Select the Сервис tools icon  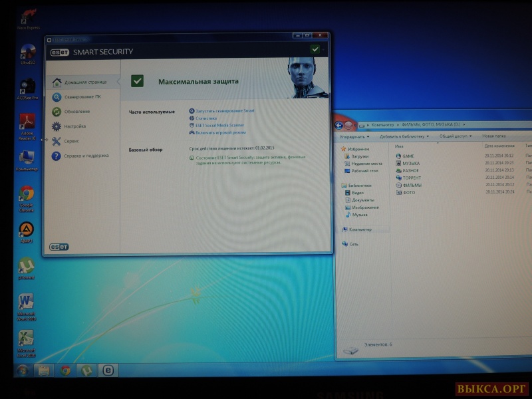click(x=57, y=141)
